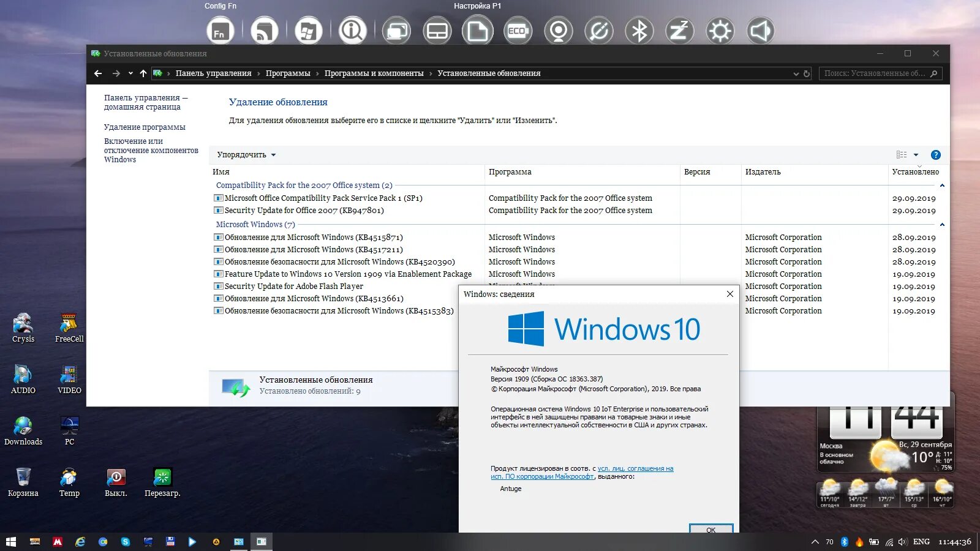Select the Корзина recycle bin icon
Image resolution: width=980 pixels, height=551 pixels.
(x=23, y=482)
